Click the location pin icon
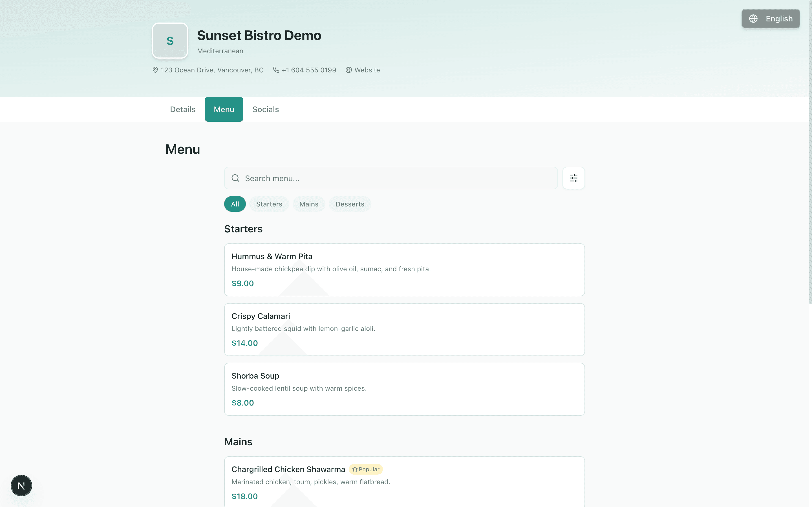This screenshot has width=812, height=507. 155,70
